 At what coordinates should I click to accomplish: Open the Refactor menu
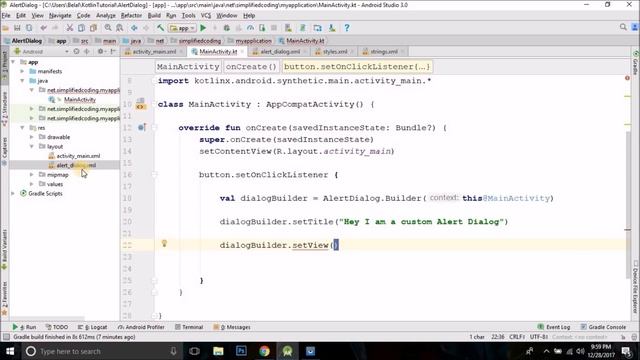[x=131, y=16]
